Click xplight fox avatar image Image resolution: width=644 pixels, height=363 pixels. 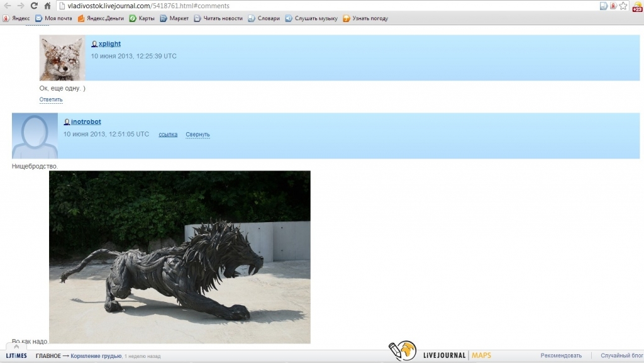point(62,57)
